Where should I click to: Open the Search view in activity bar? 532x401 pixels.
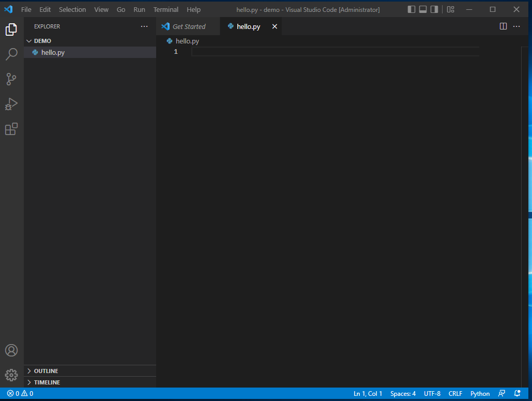[x=11, y=54]
